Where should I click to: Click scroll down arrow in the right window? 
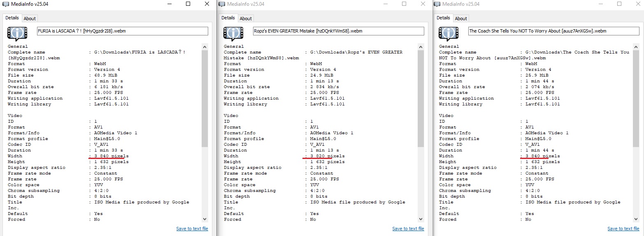[x=636, y=219]
